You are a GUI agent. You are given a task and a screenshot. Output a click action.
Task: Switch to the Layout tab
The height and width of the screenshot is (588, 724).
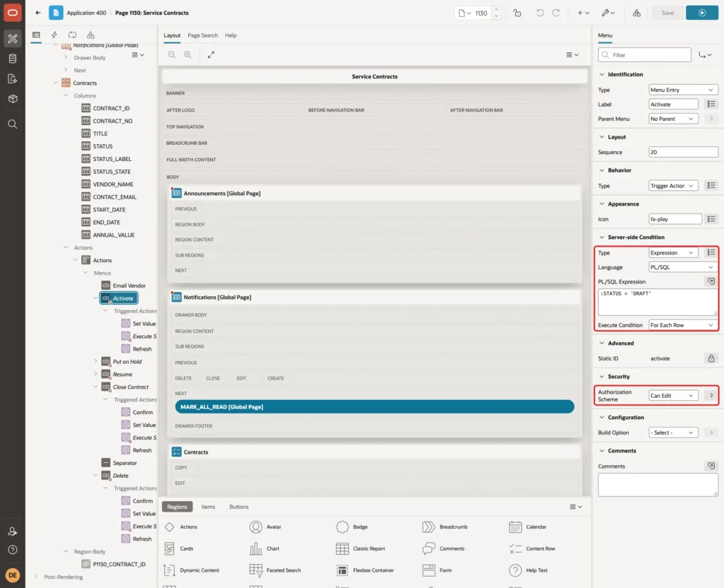[172, 35]
